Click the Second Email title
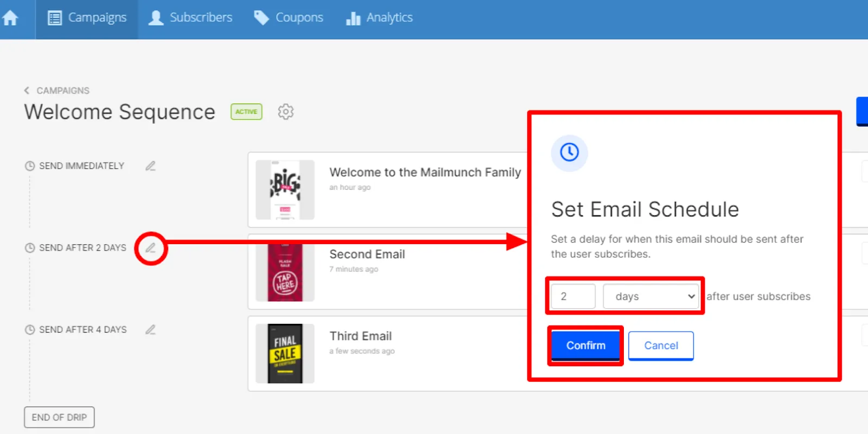The image size is (868, 434). pos(367,254)
